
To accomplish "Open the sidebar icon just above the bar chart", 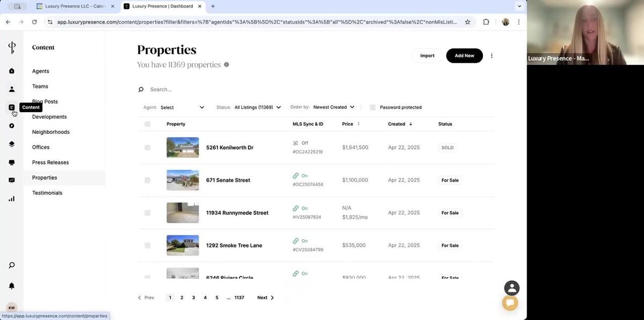I will 12,180.
